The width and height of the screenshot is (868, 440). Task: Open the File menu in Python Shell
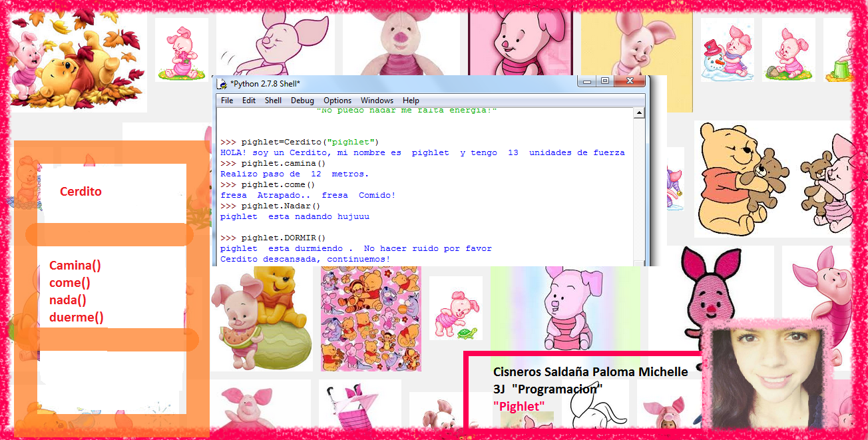(227, 101)
